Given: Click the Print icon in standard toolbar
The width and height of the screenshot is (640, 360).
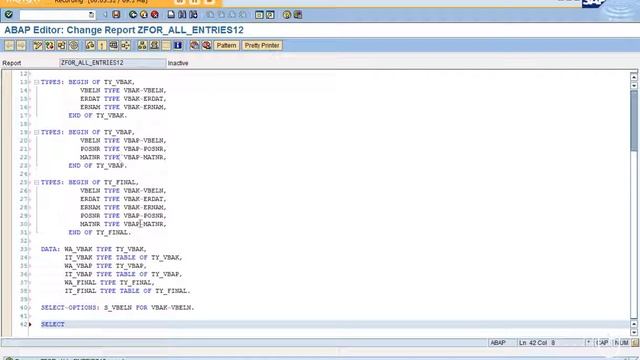Looking at the screenshot, I should click(171, 15).
